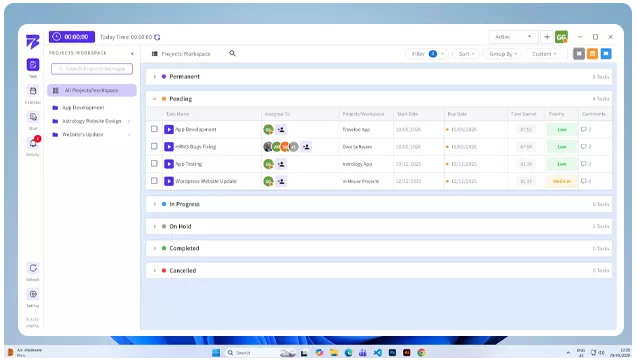Click the Task Name column header
This screenshot has height=360, width=636.
pyautogui.click(x=178, y=114)
